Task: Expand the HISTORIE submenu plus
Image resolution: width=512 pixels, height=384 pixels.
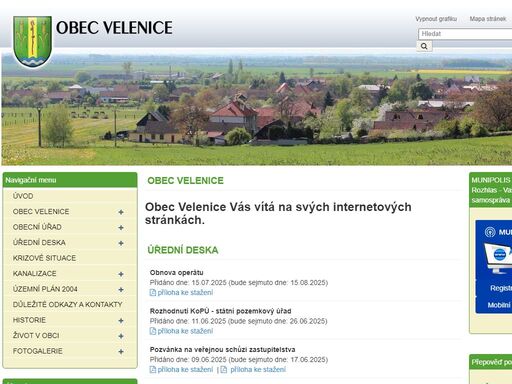Action: tap(121, 321)
